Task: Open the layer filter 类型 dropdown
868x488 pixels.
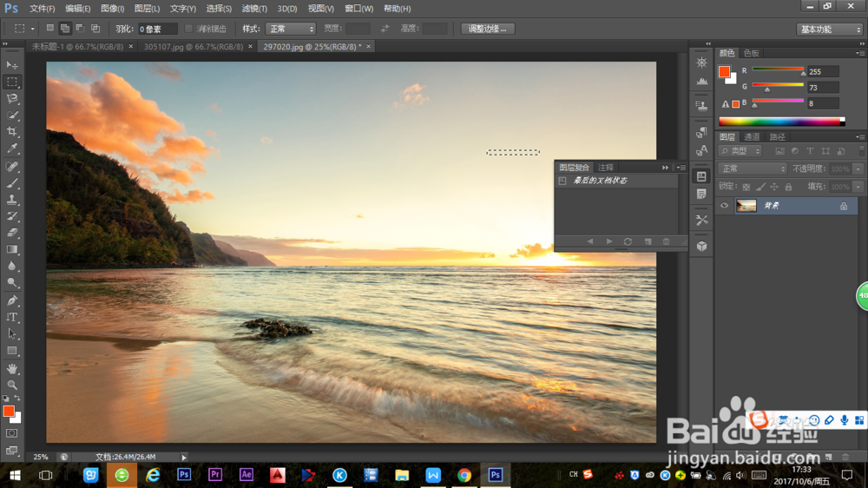Action: (740, 151)
